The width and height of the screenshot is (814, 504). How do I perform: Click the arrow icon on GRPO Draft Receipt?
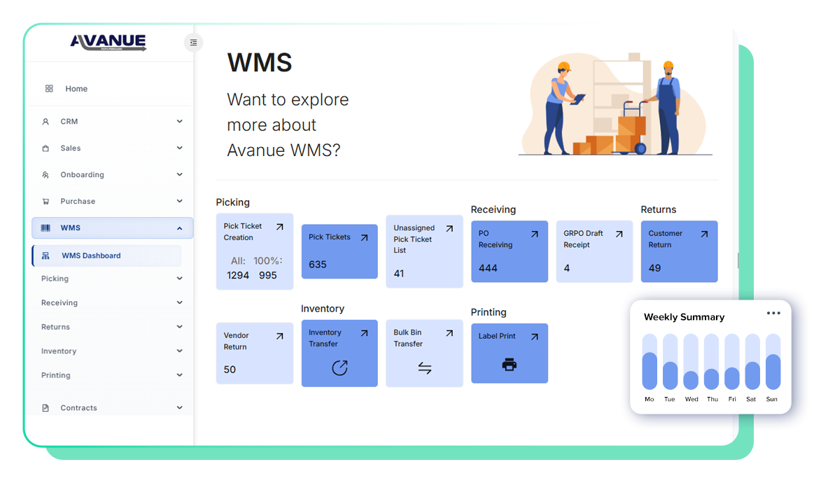(619, 234)
